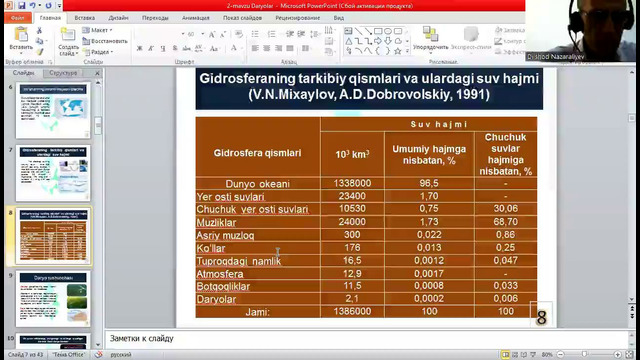Switch to the Структура outline pane tab
The height and width of the screenshot is (360, 640).
(63, 73)
